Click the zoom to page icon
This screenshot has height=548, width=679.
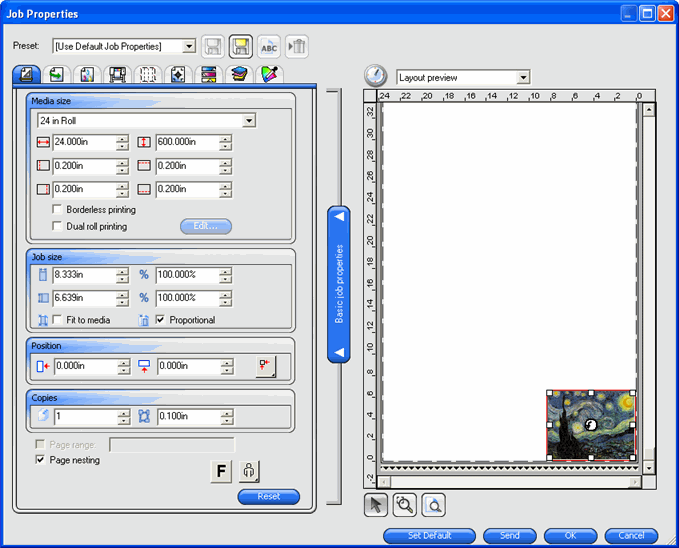click(433, 505)
